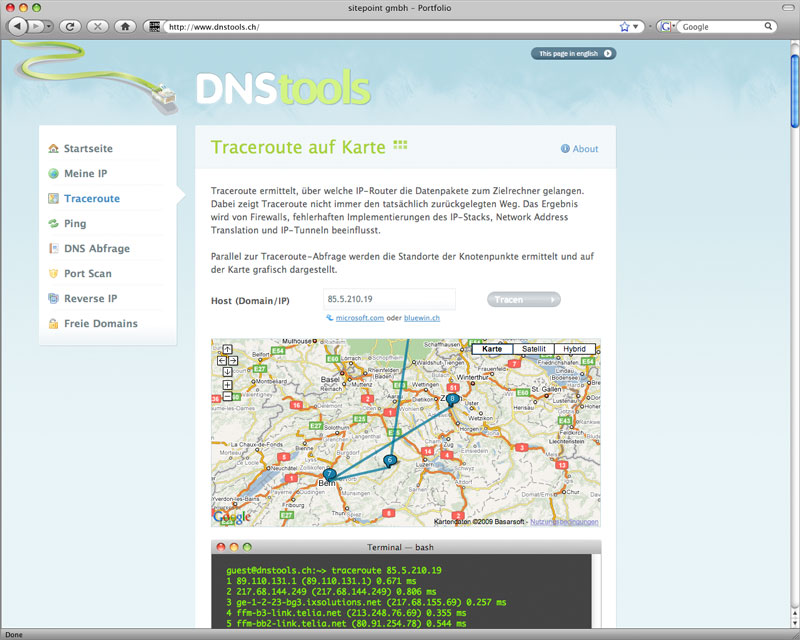800x640 pixels.
Task: Pan the map left with the arrow
Action: [x=222, y=361]
